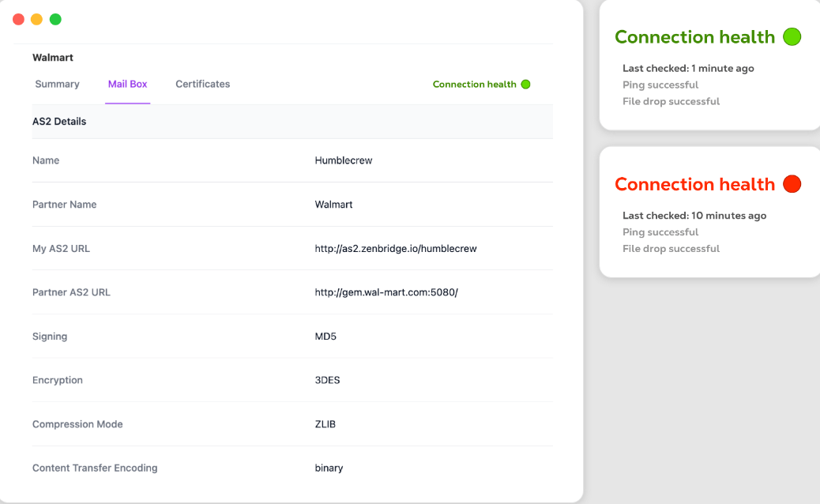This screenshot has width=820, height=504.
Task: Click the Partner AS2 URL wal-mart address
Action: pos(386,292)
